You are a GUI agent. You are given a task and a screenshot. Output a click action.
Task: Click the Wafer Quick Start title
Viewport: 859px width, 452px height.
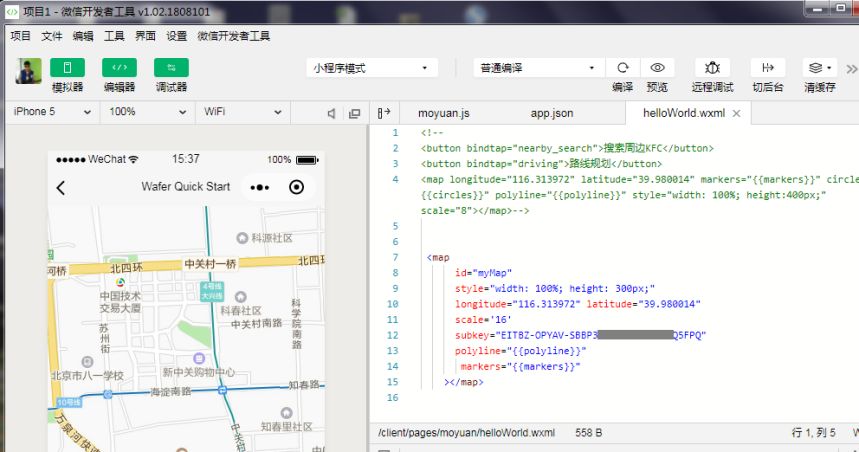click(x=186, y=187)
